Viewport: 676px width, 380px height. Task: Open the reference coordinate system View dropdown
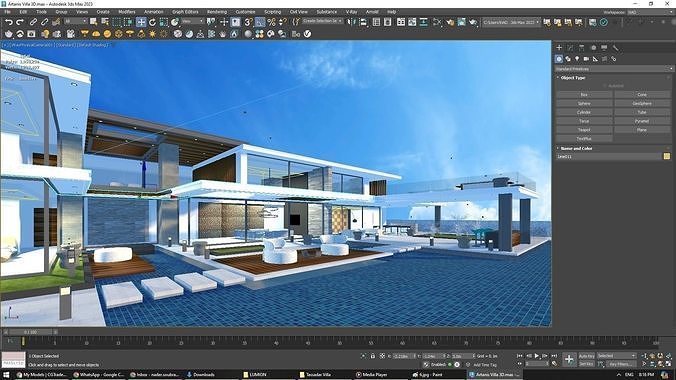192,21
